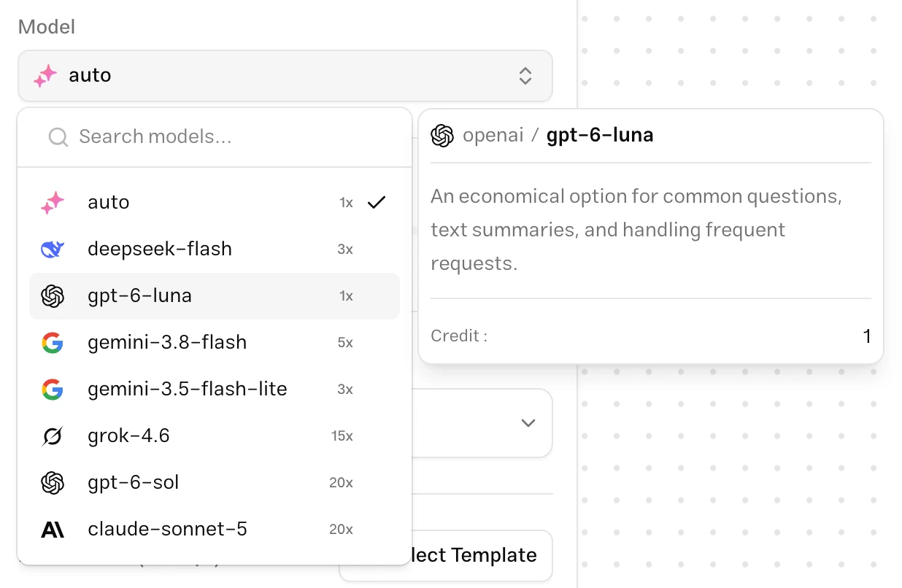
Task: Click the DeepSeek whale icon
Action: [53, 249]
